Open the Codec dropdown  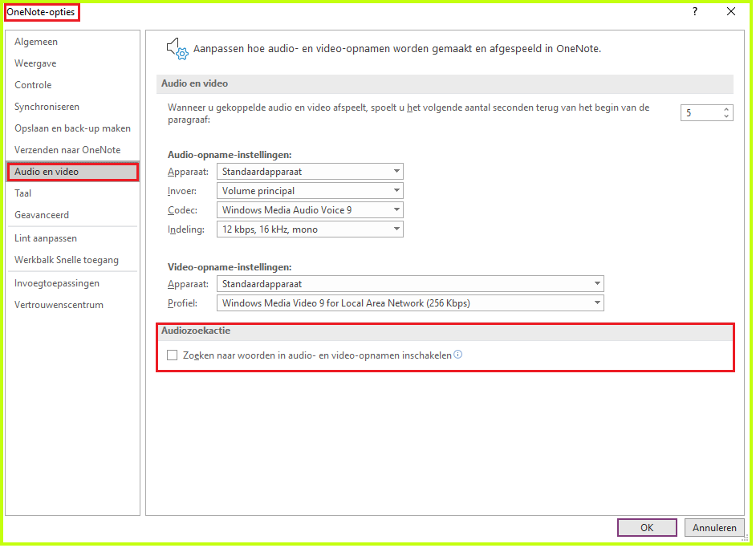[311, 211]
